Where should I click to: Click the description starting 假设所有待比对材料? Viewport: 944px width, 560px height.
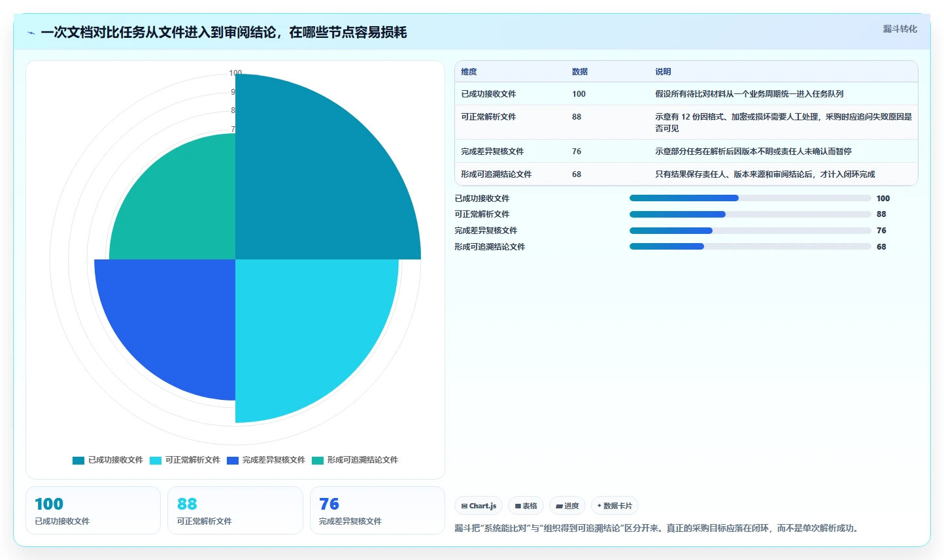tap(749, 94)
